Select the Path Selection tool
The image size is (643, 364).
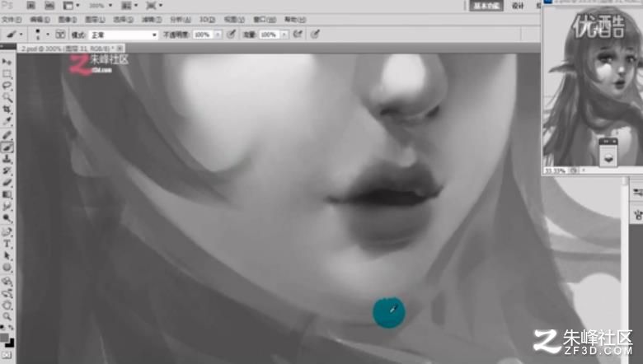click(x=7, y=256)
